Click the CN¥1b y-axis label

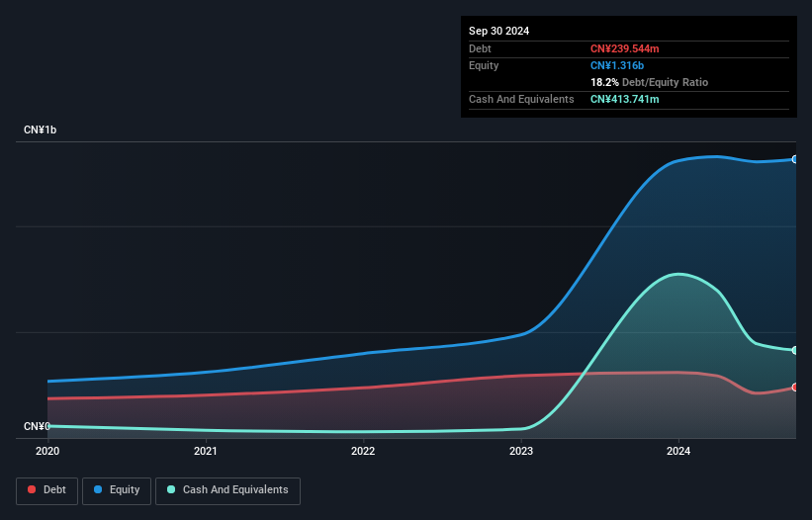coord(40,130)
